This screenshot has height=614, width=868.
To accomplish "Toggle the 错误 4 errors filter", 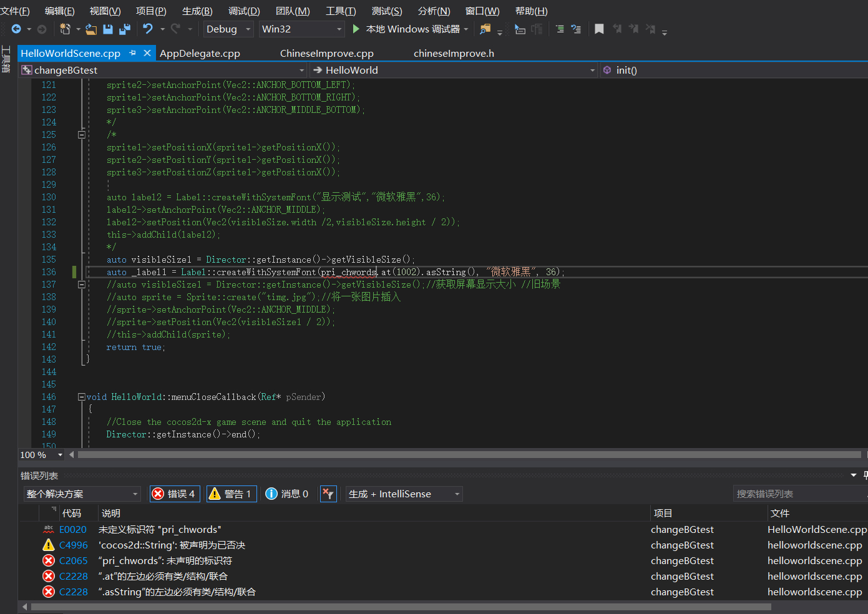I will tap(174, 494).
